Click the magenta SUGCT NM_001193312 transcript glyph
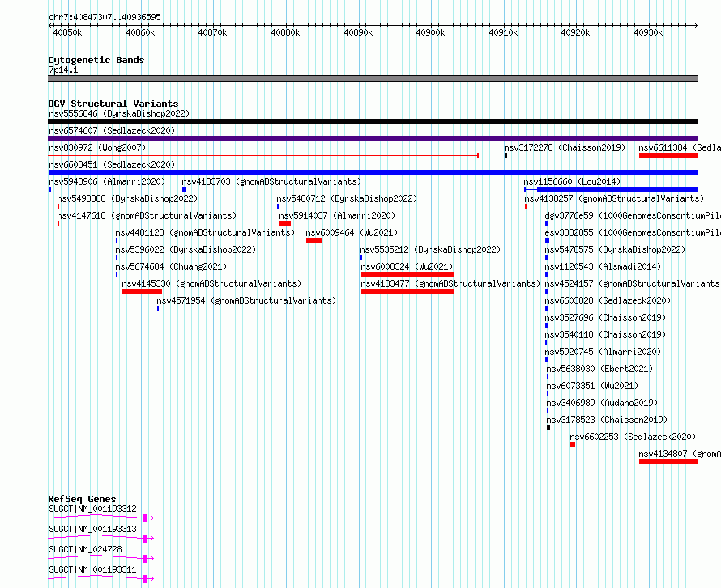721x588 pixels. (x=100, y=518)
